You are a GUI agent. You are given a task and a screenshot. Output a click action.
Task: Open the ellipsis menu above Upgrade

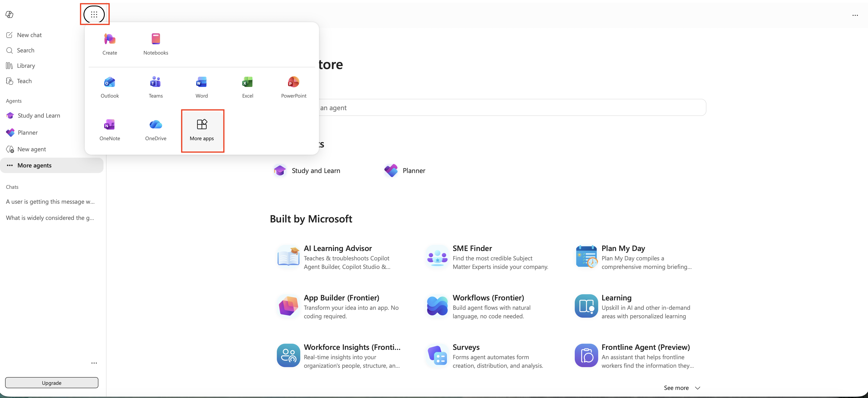pyautogui.click(x=94, y=363)
